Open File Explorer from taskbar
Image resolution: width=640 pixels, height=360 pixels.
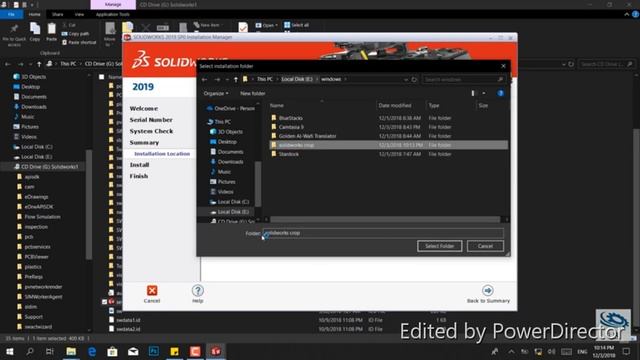point(71,351)
